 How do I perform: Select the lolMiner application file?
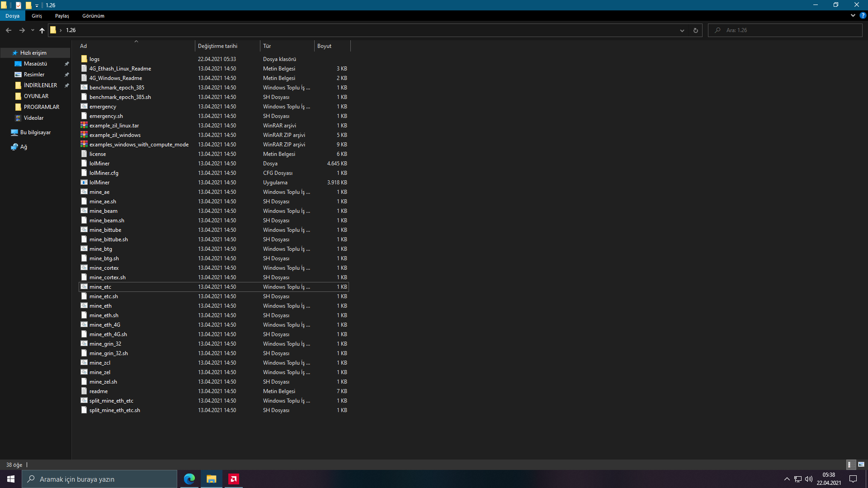[99, 183]
